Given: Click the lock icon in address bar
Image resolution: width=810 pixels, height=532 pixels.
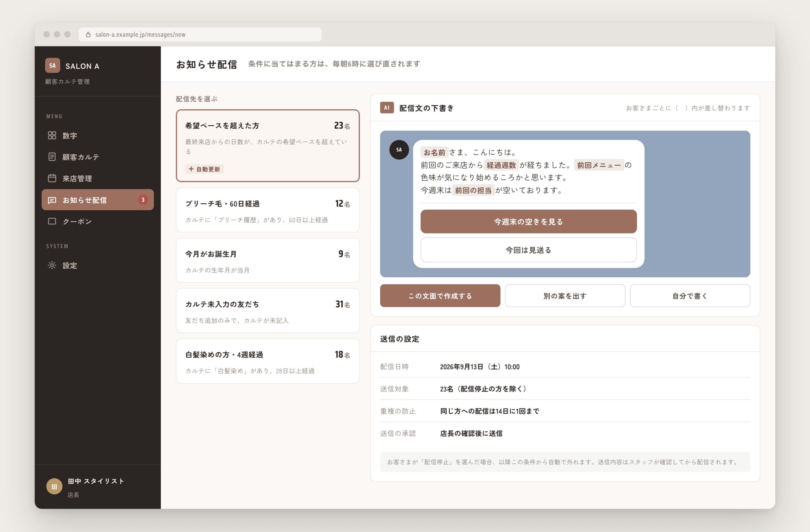Looking at the screenshot, I should click(88, 34).
